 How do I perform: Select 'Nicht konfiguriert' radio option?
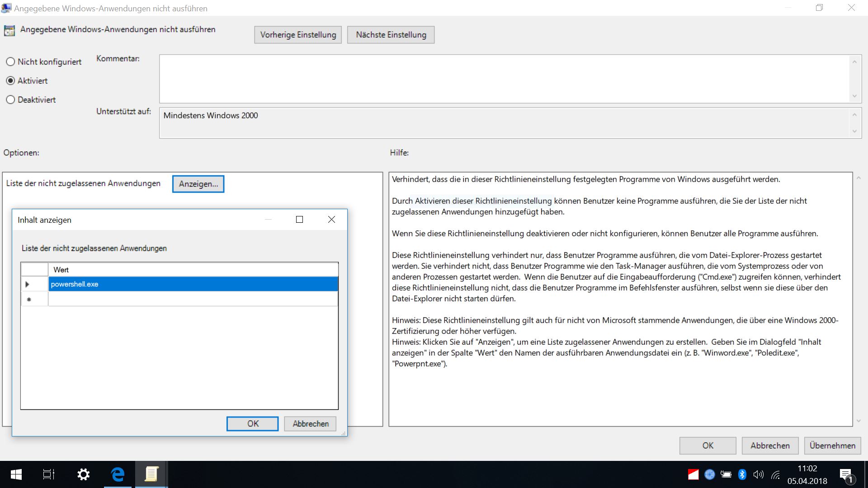click(10, 62)
